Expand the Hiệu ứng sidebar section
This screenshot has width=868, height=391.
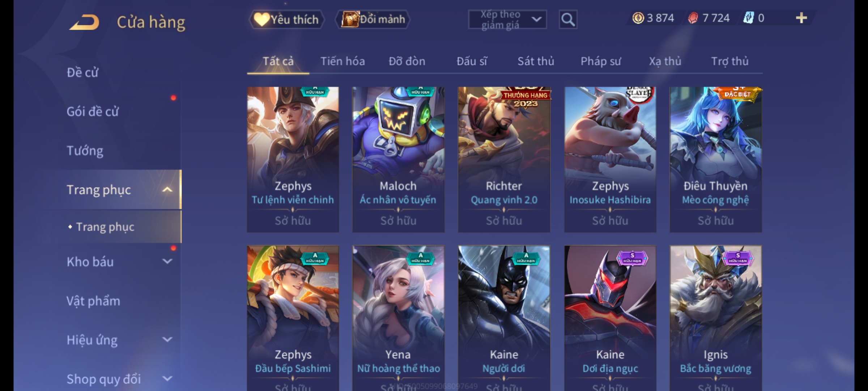click(167, 340)
